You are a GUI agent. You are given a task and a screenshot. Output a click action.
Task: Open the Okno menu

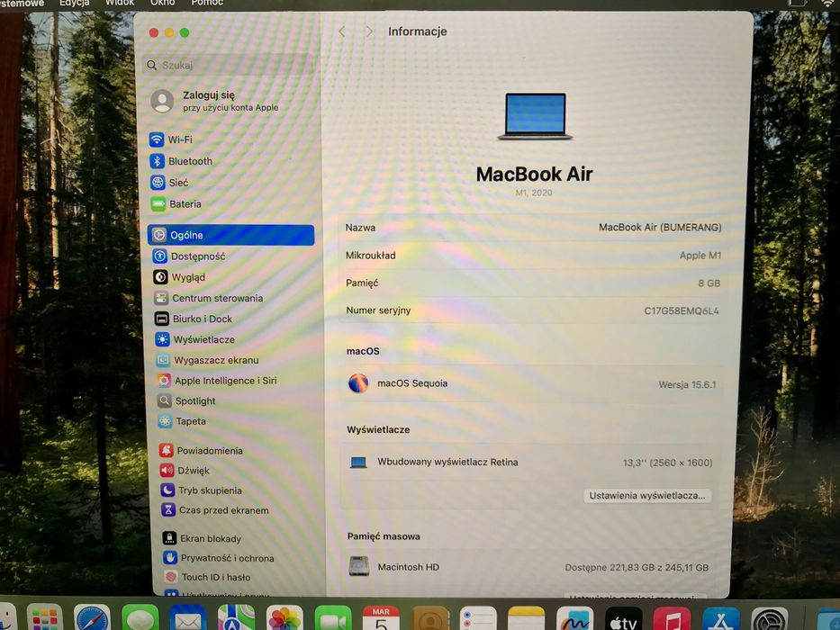click(x=162, y=3)
